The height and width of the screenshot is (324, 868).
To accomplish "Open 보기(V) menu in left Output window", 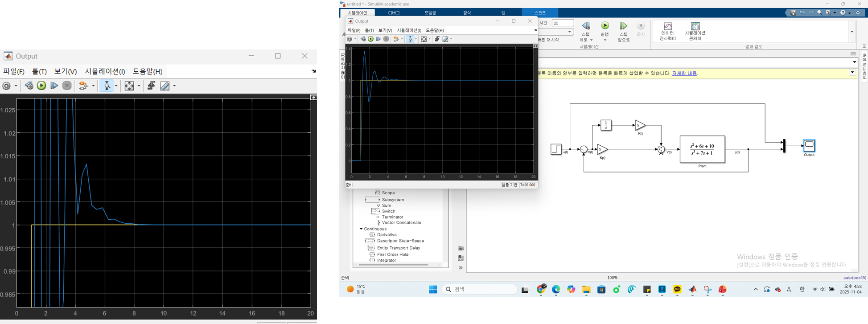I will [x=66, y=71].
